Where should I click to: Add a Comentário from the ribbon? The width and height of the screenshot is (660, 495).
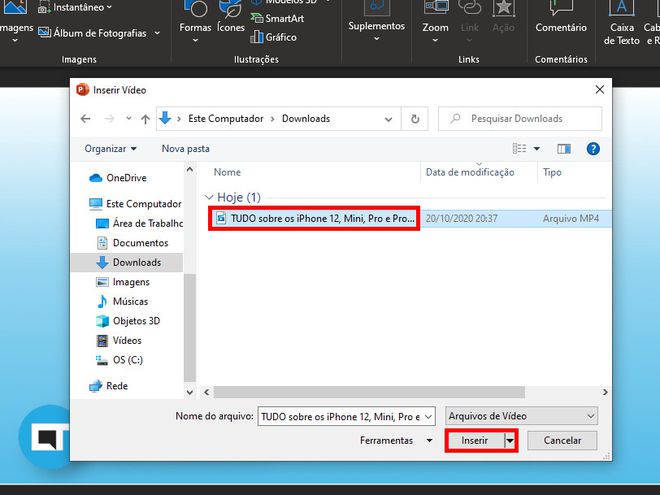[561, 19]
